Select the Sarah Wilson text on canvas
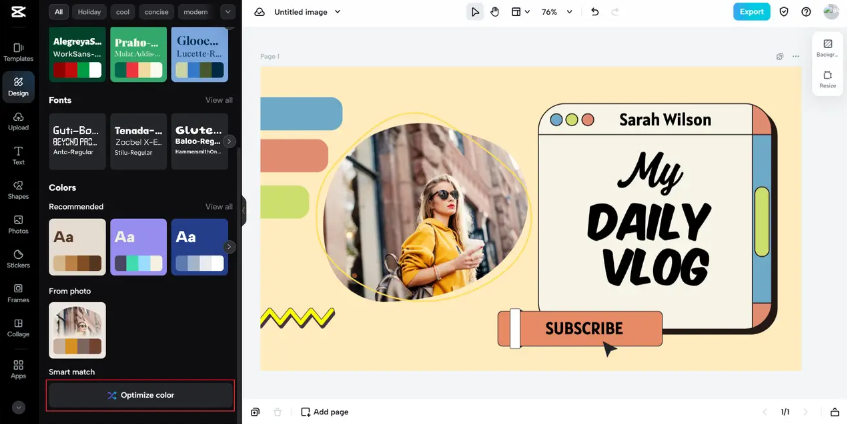The height and width of the screenshot is (424, 847). coord(665,119)
